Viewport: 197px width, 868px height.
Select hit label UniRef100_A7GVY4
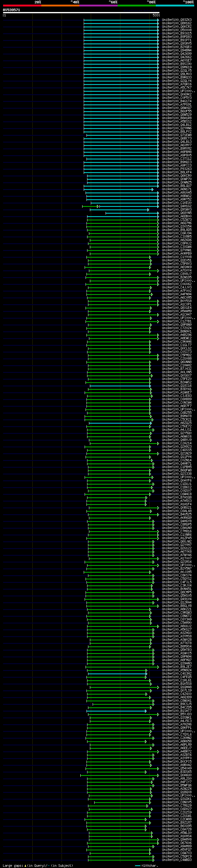177,271
